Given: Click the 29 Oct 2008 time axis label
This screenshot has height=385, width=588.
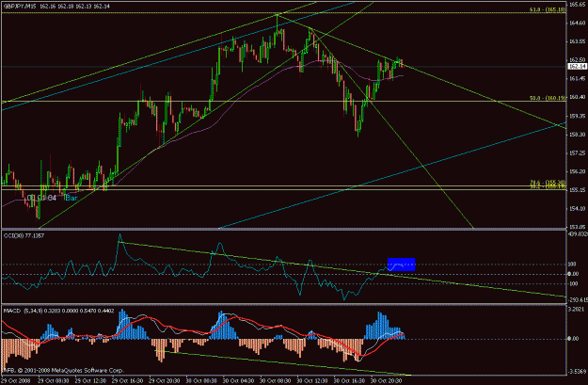Looking at the screenshot, I should [x=14, y=381].
